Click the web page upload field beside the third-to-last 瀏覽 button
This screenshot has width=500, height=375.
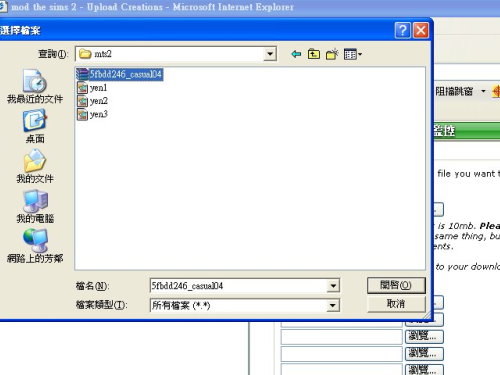[342, 337]
